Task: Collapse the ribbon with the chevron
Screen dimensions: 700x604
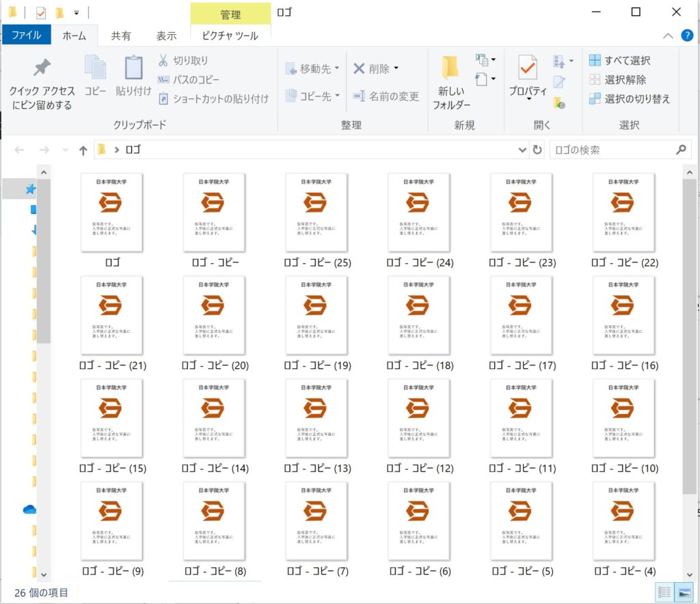Action: pos(668,36)
